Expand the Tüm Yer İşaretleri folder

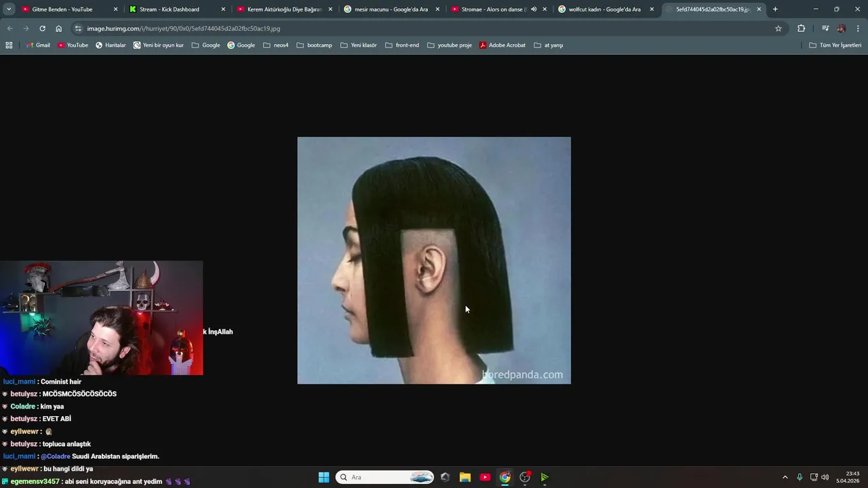[835, 45]
